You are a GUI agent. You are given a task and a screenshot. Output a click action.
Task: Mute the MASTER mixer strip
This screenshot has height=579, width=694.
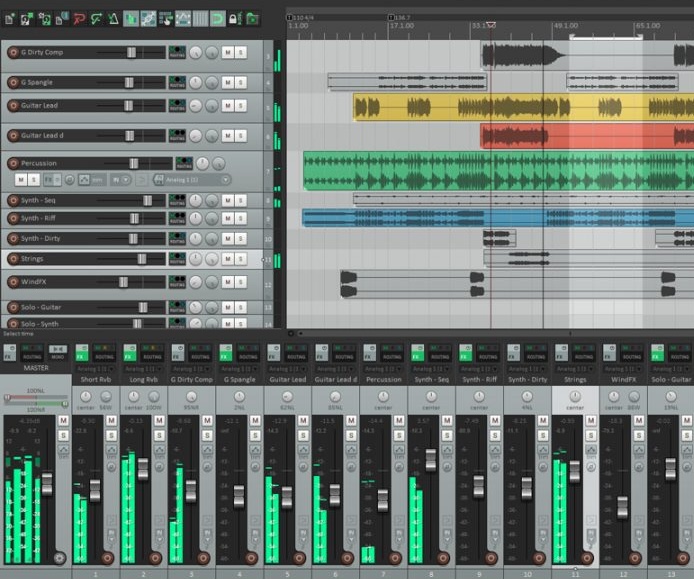click(63, 420)
